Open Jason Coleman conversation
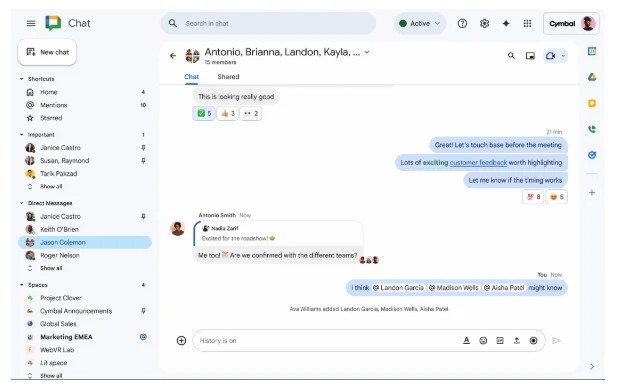This screenshot has height=392, width=626. point(85,242)
